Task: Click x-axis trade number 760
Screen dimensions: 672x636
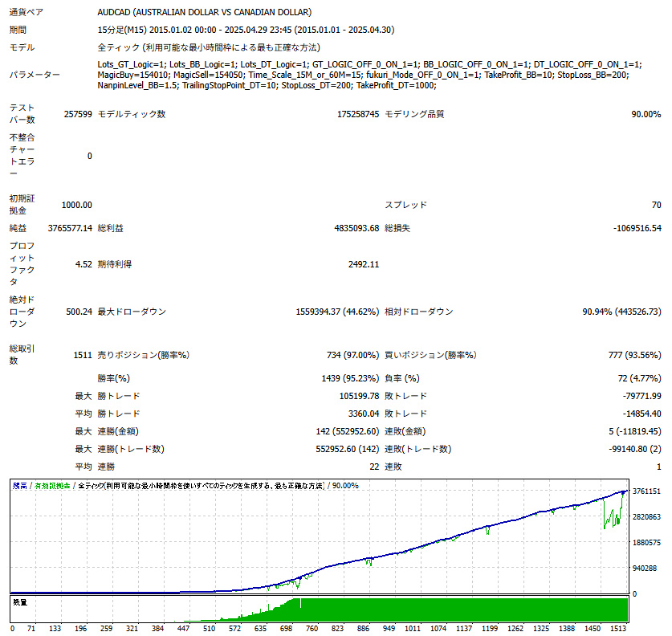Action: [x=312, y=628]
